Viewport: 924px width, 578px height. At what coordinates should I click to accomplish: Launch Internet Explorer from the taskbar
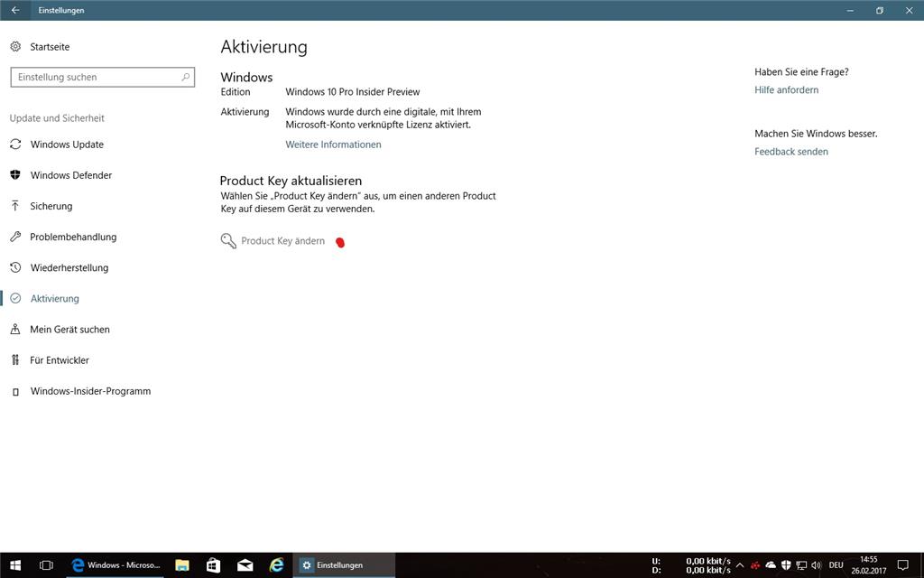[x=276, y=565]
